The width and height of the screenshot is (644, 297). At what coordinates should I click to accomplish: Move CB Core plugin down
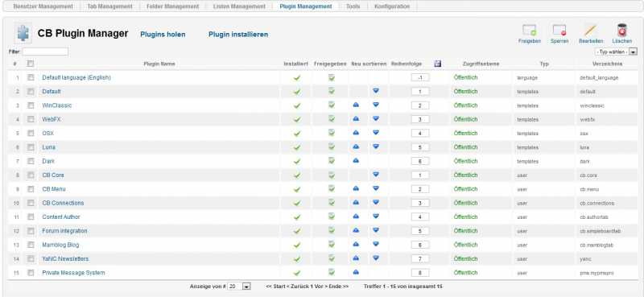tap(376, 175)
